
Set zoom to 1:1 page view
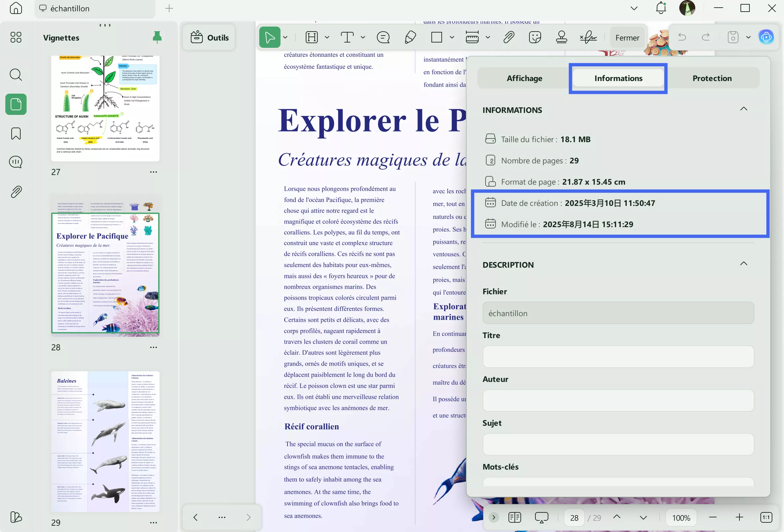pyautogui.click(x=766, y=517)
